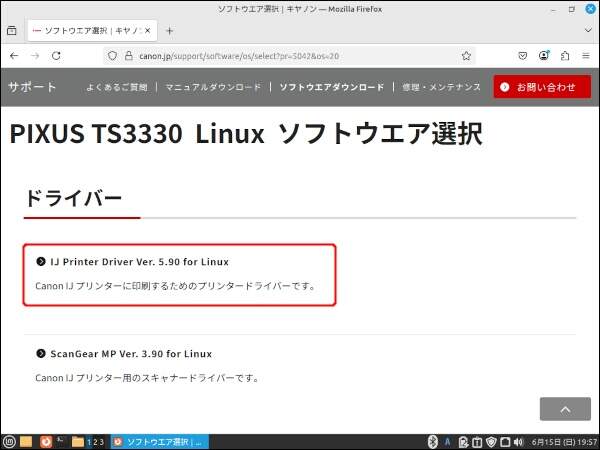Open the input method A tray icon
600x450 pixels.
coord(447,442)
